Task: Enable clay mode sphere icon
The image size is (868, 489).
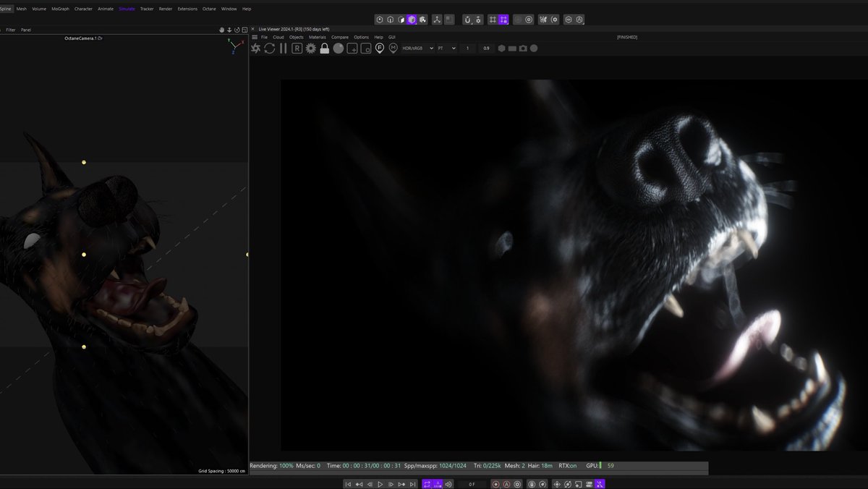Action: pos(339,48)
